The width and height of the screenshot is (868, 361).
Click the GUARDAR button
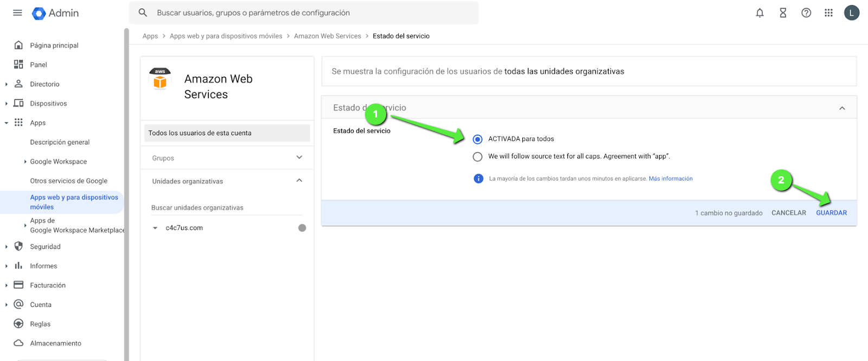click(x=831, y=213)
